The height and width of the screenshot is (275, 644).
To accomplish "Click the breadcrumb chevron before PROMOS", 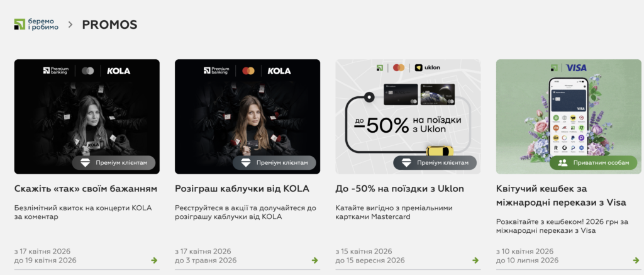I will (70, 25).
